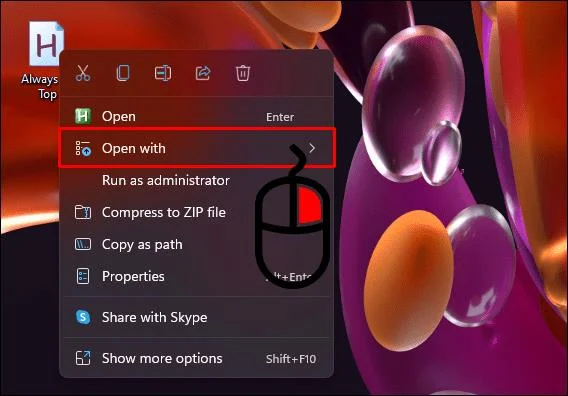Expand the Open with submenu arrow
The height and width of the screenshot is (396, 568).
pyautogui.click(x=312, y=148)
